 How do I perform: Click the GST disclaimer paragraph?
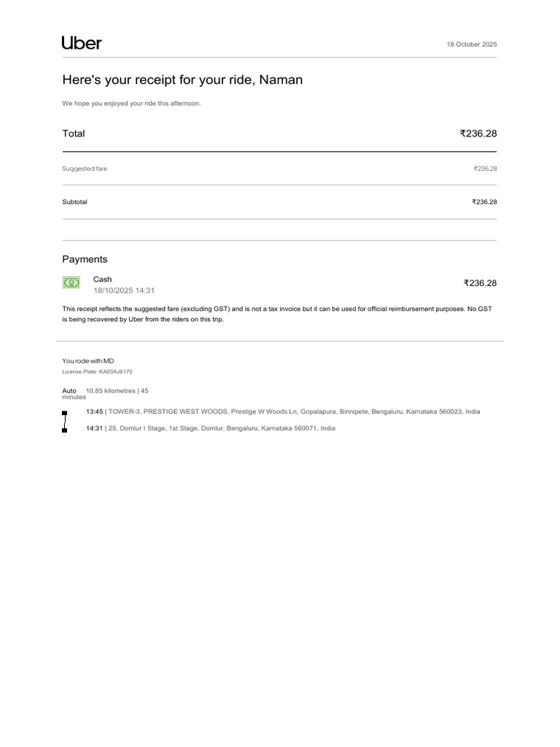click(x=277, y=314)
